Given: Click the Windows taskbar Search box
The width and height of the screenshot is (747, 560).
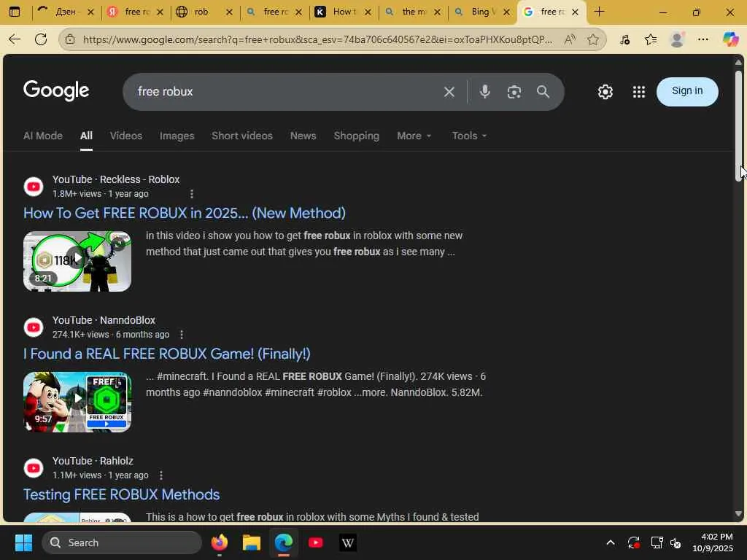Looking at the screenshot, I should [122, 542].
